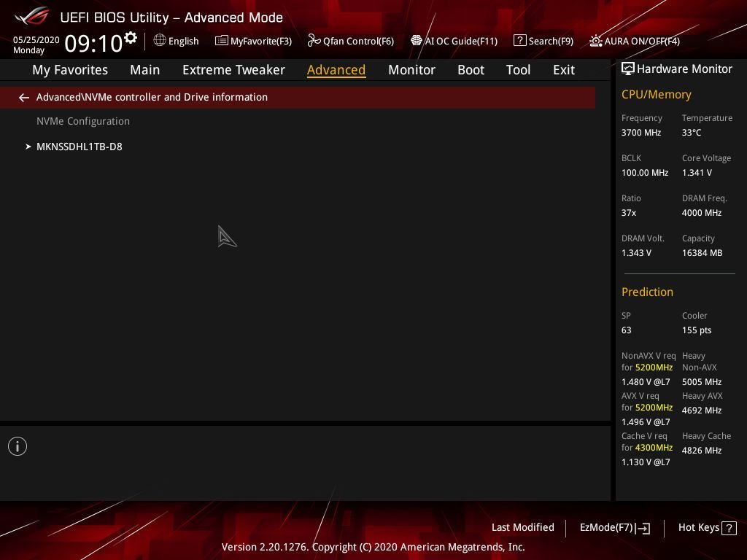Click the Hardware Monitor screen icon

pos(628,69)
